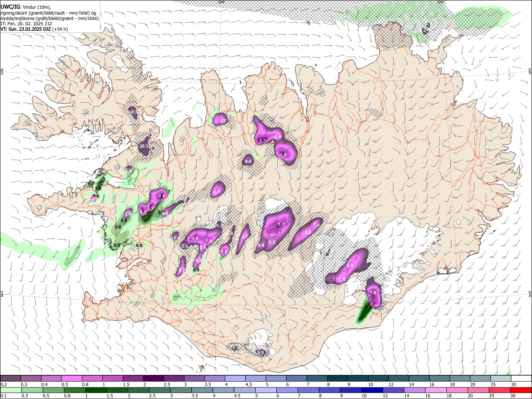Click the 'Vindur (10m),' header text
The image size is (532, 399).
pyautogui.click(x=37, y=7)
